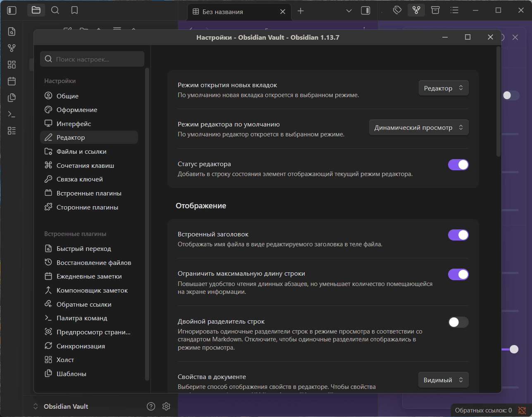Click the settings sidebar scrollbar
The width and height of the screenshot is (532, 417).
pyautogui.click(x=147, y=224)
